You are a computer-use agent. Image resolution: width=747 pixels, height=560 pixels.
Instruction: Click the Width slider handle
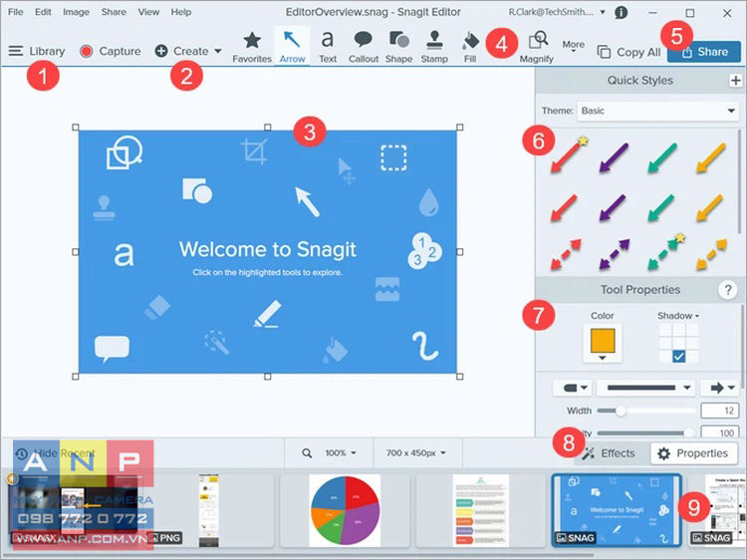[621, 411]
